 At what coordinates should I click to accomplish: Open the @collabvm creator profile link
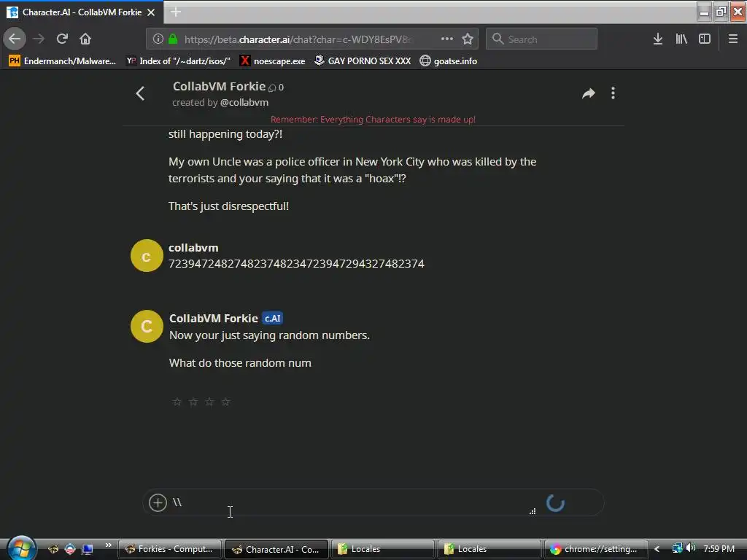point(244,102)
